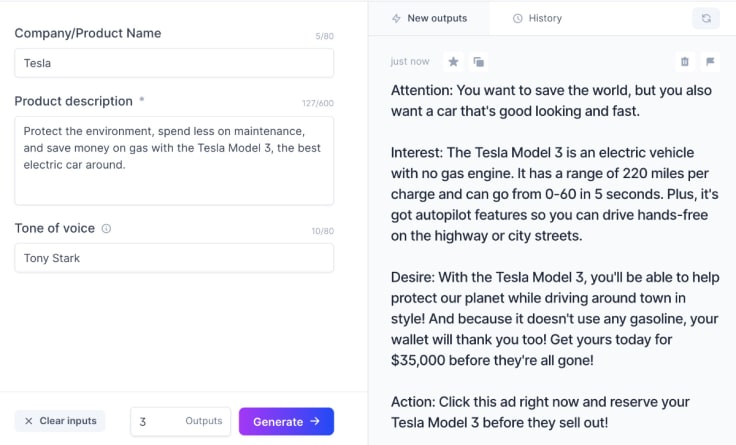
Task: Click the arrow on the Generate button
Action: (315, 422)
